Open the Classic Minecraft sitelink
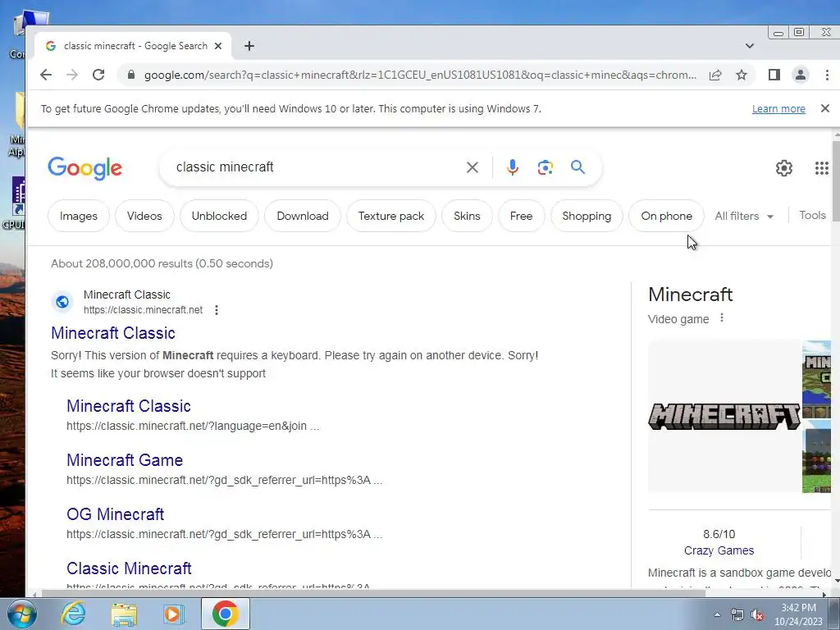The height and width of the screenshot is (630, 840). click(129, 568)
